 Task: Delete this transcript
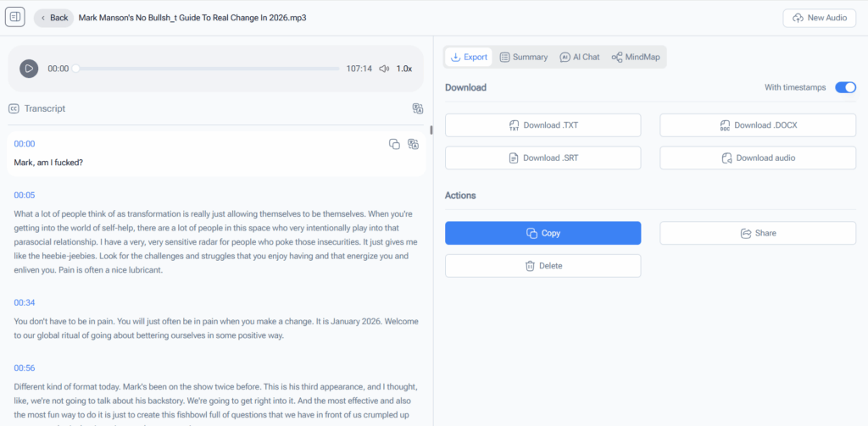542,266
